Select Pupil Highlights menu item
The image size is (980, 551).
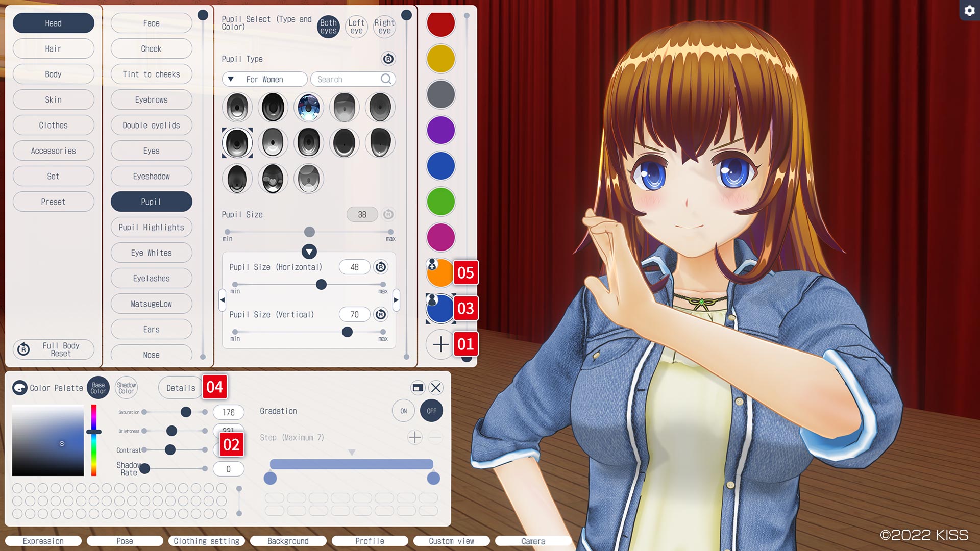point(151,227)
